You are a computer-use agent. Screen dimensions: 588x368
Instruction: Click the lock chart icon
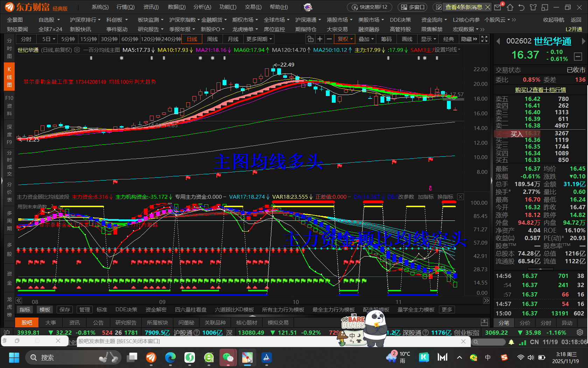310,39
